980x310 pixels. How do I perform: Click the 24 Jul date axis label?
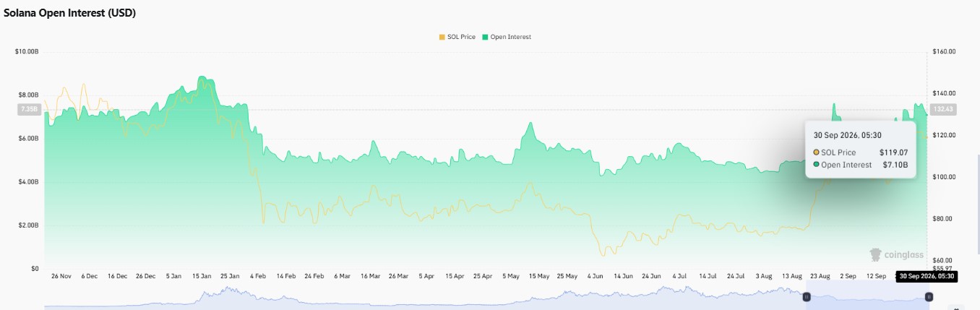(736, 276)
